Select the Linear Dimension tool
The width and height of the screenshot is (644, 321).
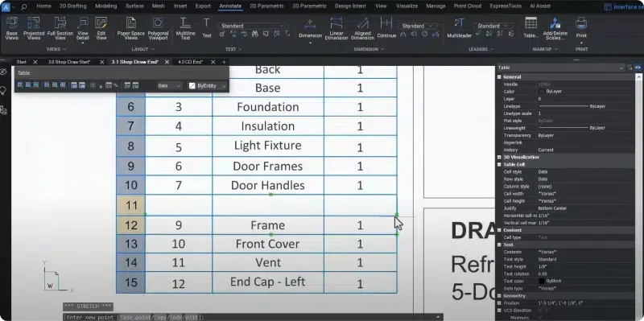coord(336,28)
